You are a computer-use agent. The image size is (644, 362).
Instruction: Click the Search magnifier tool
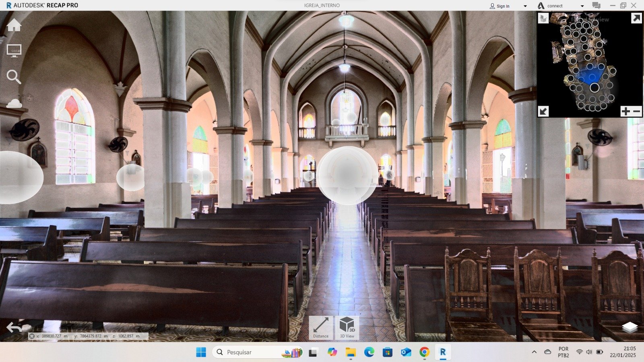pyautogui.click(x=14, y=77)
